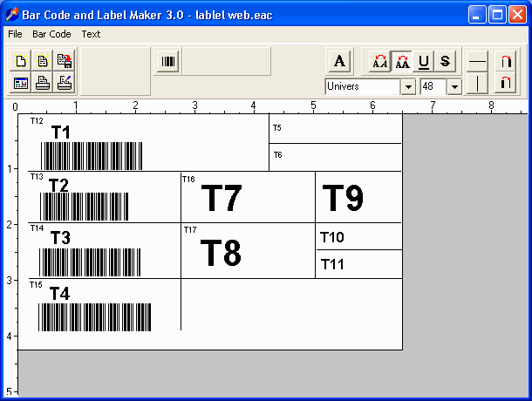Image resolution: width=532 pixels, height=401 pixels.
Task: Toggle bold text style
Action: [x=402, y=61]
